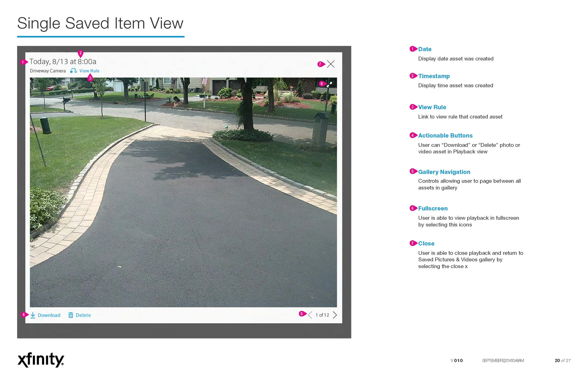
Task: Click the xfinity logo
Action: coord(41,360)
